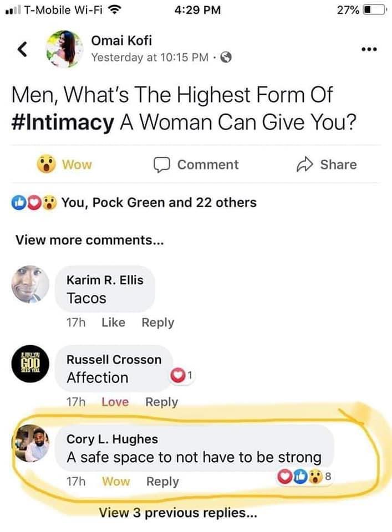Viewport: 392px width, 532px height.
Task: Open the post reaction emoji summary icons
Action: click(34, 203)
